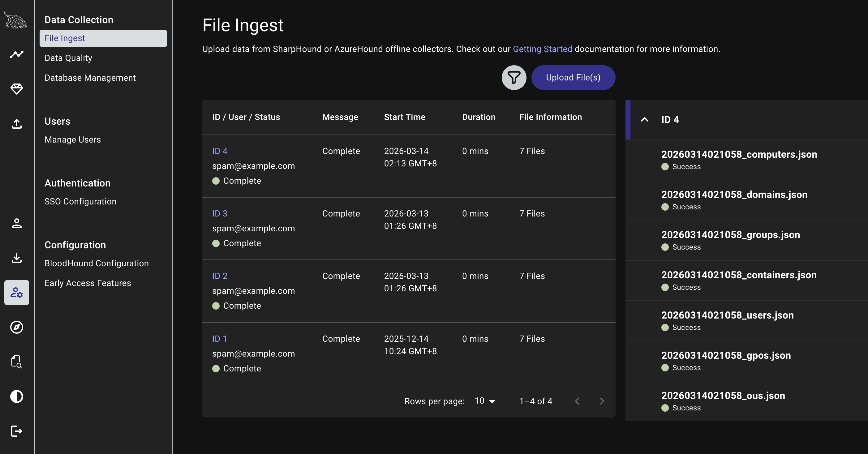This screenshot has width=868, height=454.
Task: Collapse the ID 4 file details panel
Action: [644, 120]
